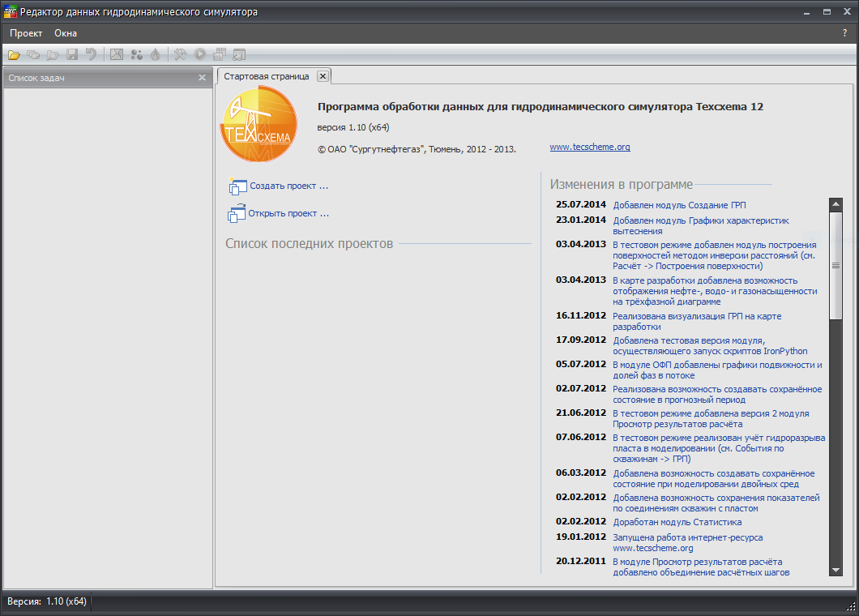The height and width of the screenshot is (616, 859).
Task: Click the open project folder toolbar icon
Action: coord(14,55)
